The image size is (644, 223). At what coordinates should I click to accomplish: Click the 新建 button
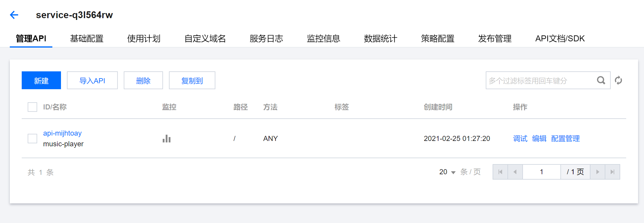click(x=41, y=80)
